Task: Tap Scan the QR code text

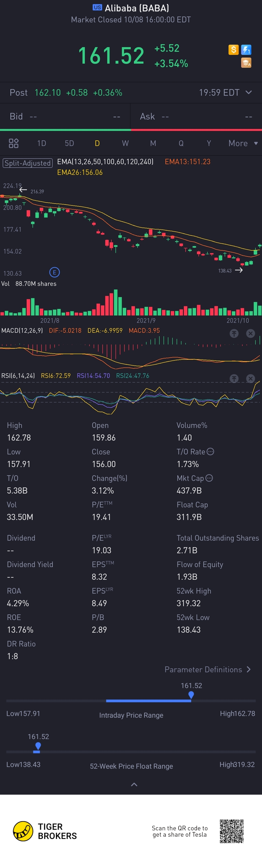Action: click(x=180, y=831)
